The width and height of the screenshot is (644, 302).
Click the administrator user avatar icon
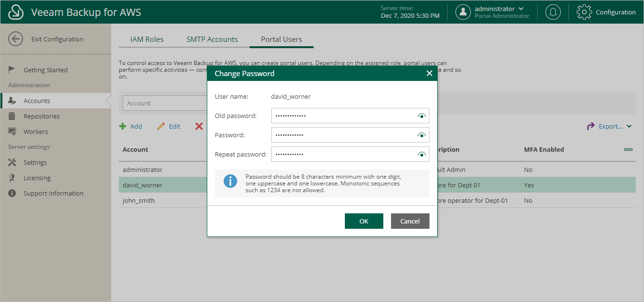pos(463,12)
